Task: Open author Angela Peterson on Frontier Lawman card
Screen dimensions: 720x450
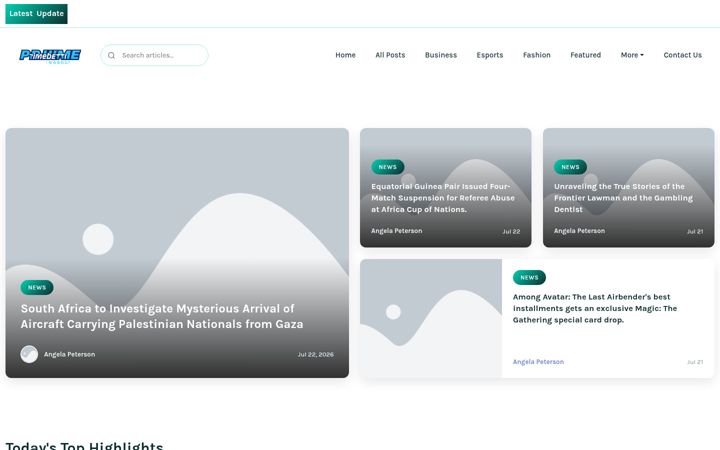Action: point(579,231)
